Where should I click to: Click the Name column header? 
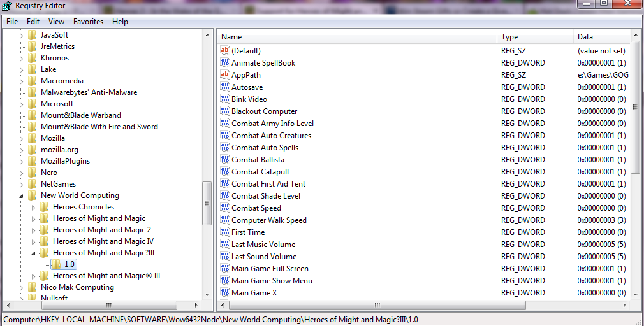point(357,37)
